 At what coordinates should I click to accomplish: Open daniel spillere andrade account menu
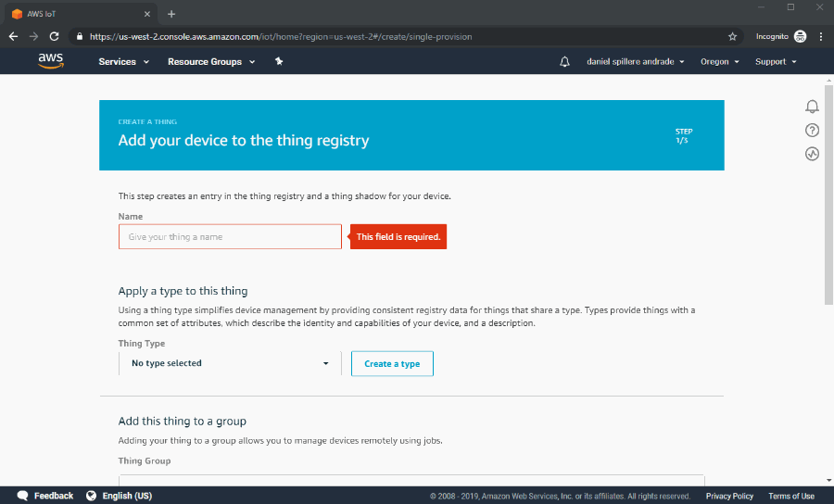(x=636, y=62)
